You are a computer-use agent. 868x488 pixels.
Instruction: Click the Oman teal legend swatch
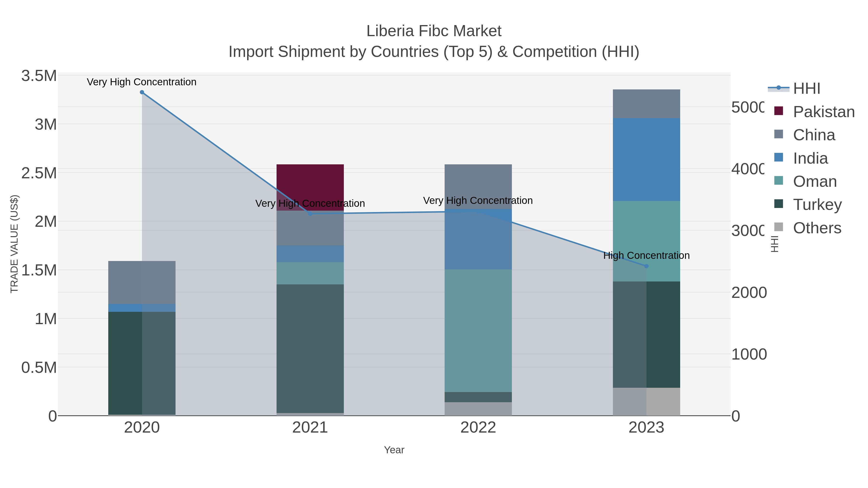point(779,180)
